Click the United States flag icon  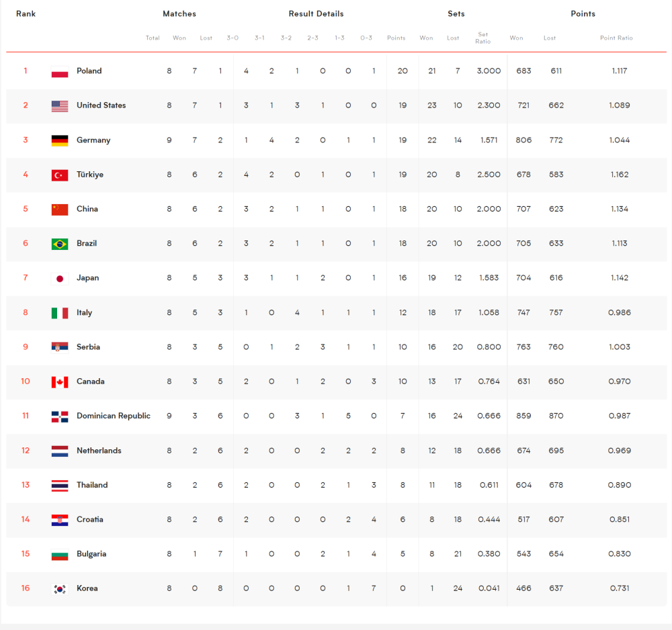click(x=60, y=106)
